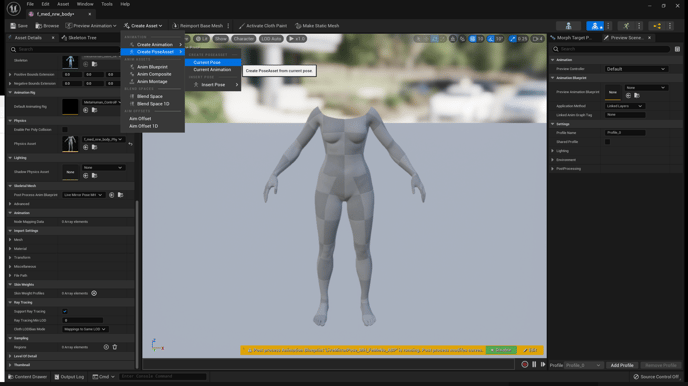688x386 pixels.
Task: Collapse the Physics section
Action: pyautogui.click(x=10, y=121)
